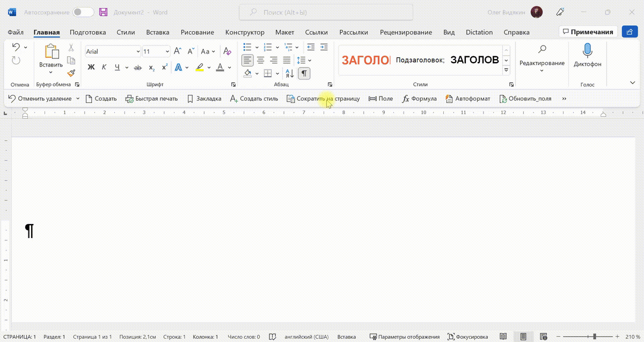Select the italic К formatting icon
This screenshot has height=342, width=644.
pyautogui.click(x=103, y=67)
